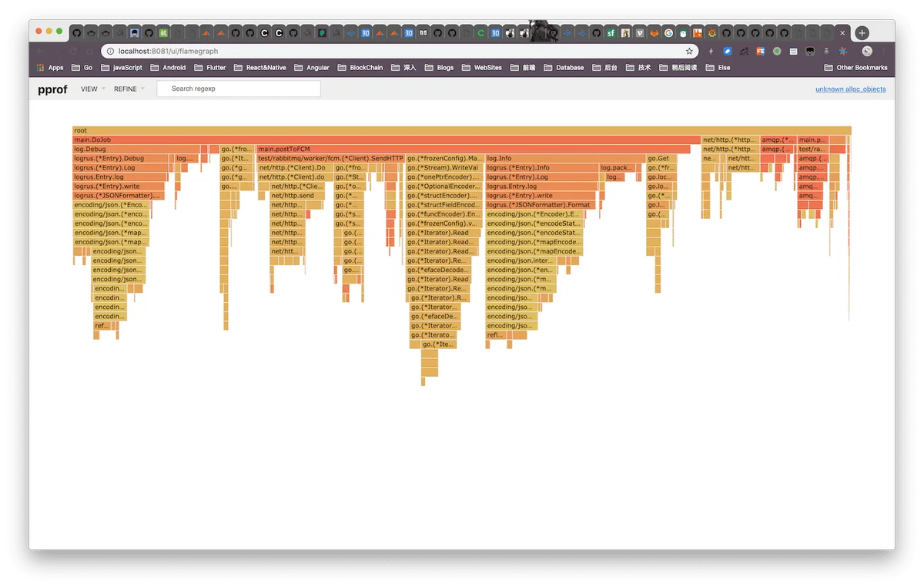Select the test/ra... flame frame
Image resolution: width=924 pixels, height=588 pixels.
click(x=812, y=149)
